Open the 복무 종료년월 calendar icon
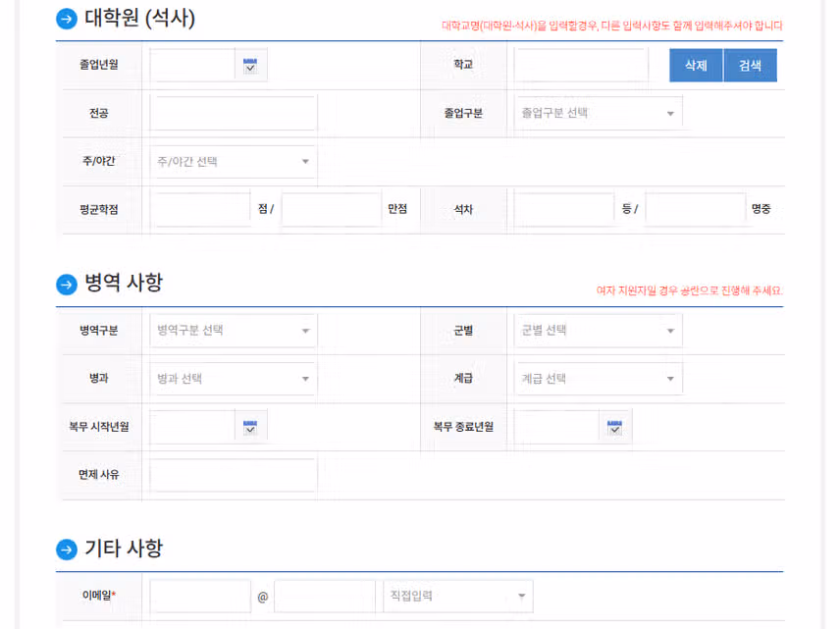The image size is (840, 629). (x=615, y=427)
